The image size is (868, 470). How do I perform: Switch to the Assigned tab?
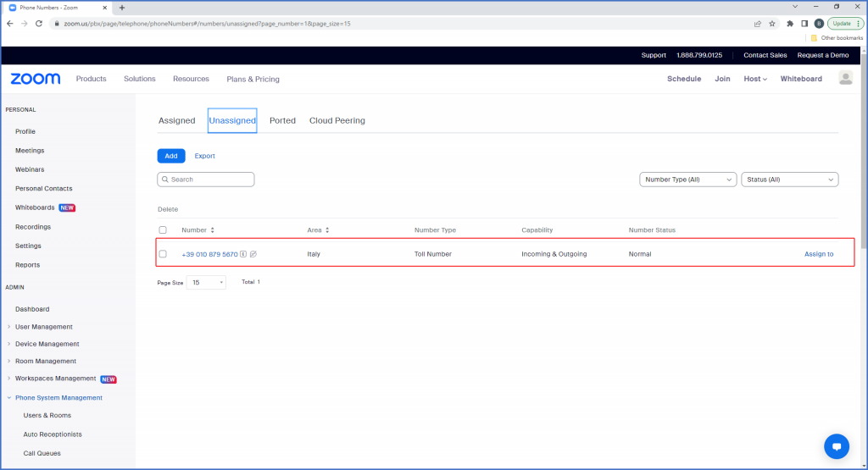click(176, 121)
